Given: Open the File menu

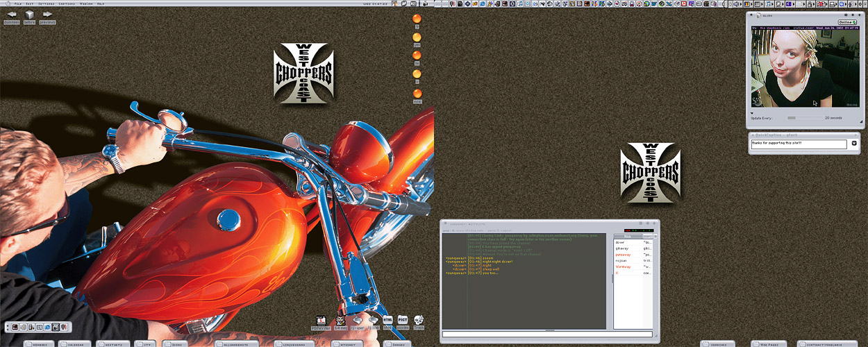Looking at the screenshot, I should [x=18, y=3].
